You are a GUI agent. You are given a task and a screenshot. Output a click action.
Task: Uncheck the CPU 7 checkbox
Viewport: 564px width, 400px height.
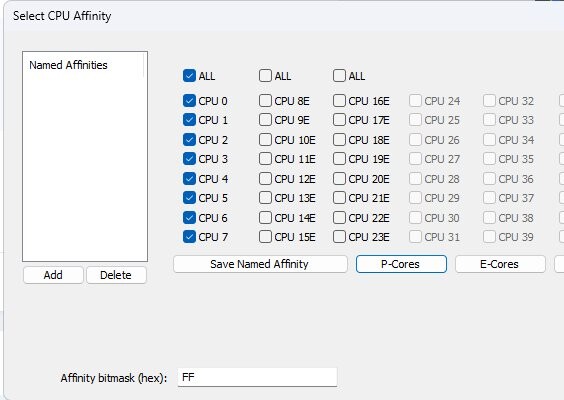tap(189, 237)
